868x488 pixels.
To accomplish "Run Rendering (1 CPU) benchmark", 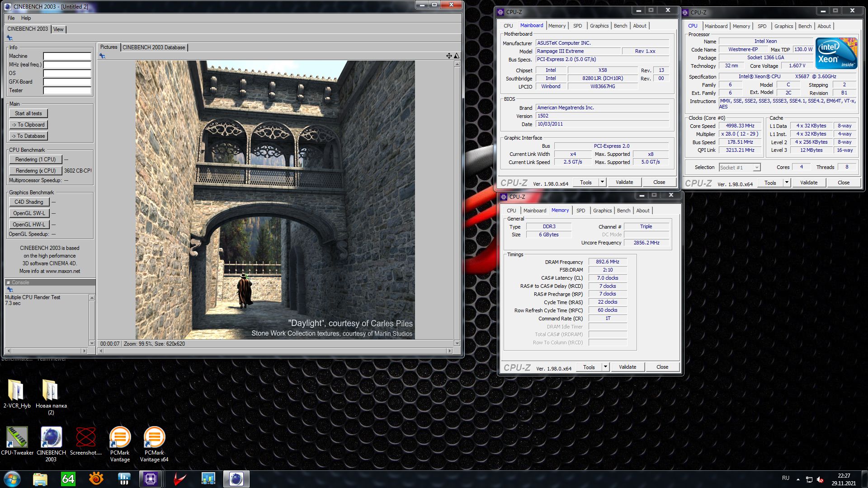I will tap(35, 160).
